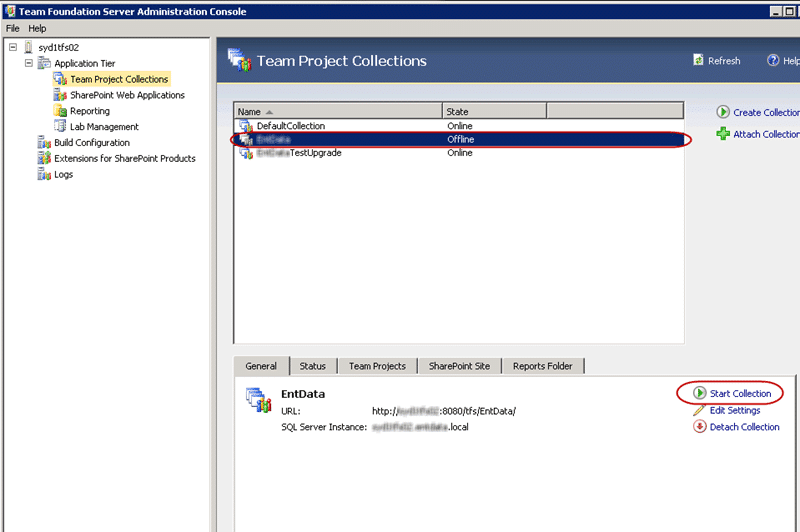Click the Application Tier icon
Image resolution: width=800 pixels, height=532 pixels.
click(44, 63)
